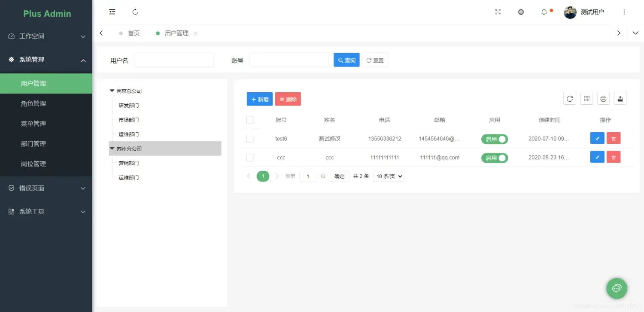
Task: Open the 角色管理 menu item
Action: tap(33, 103)
